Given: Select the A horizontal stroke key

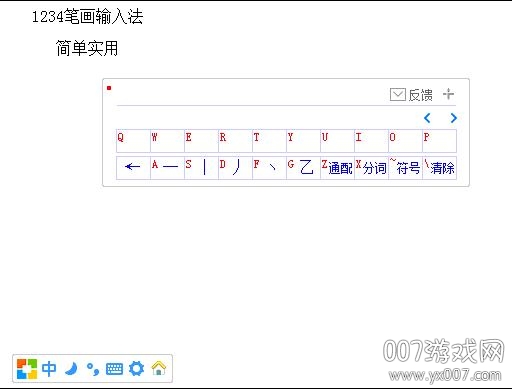Looking at the screenshot, I should 167,168.
